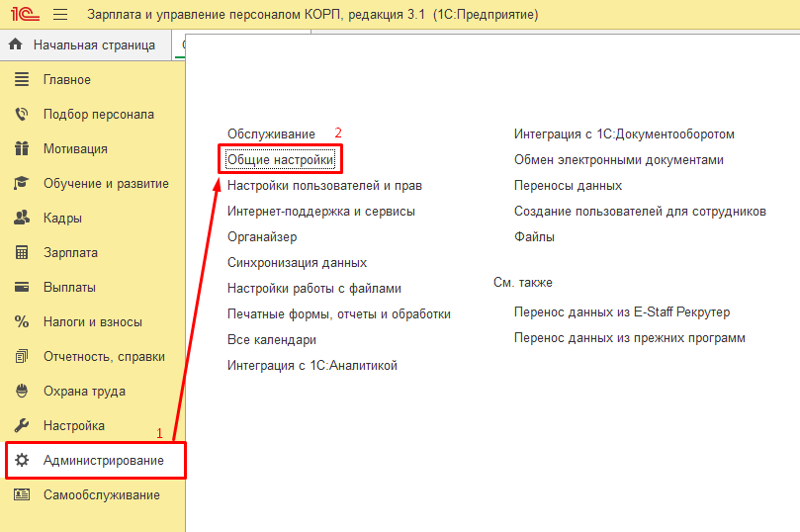This screenshot has height=532, width=800.
Task: Click the Главное list icon
Action: 22,79
